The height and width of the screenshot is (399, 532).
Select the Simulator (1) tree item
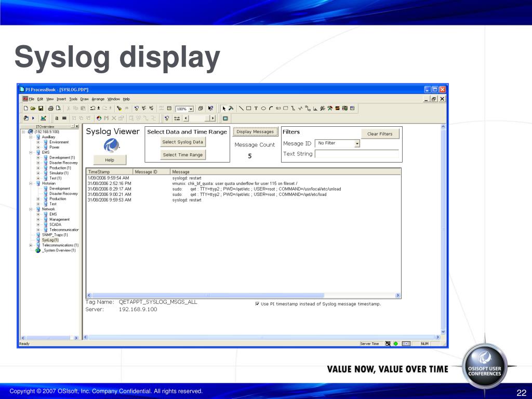click(59, 173)
